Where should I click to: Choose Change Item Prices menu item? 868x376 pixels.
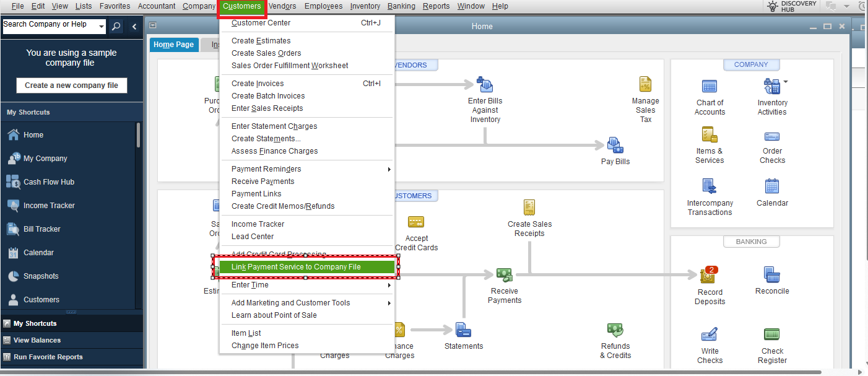tap(307, 346)
